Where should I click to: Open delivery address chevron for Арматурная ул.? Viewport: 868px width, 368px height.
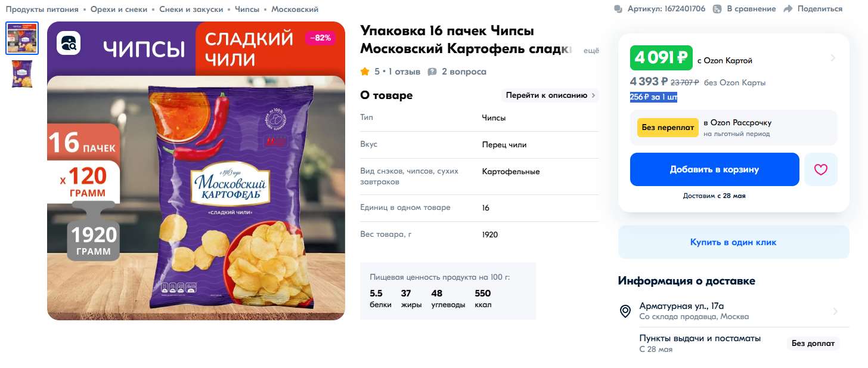pyautogui.click(x=835, y=311)
